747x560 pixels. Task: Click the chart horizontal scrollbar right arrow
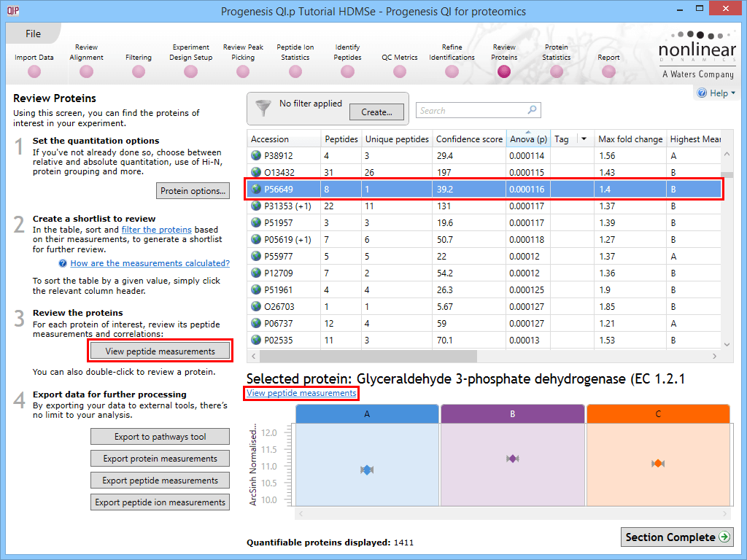[724, 514]
